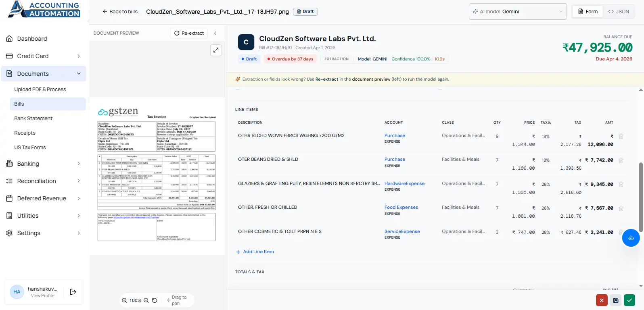Click the Documents file icon

point(9,73)
